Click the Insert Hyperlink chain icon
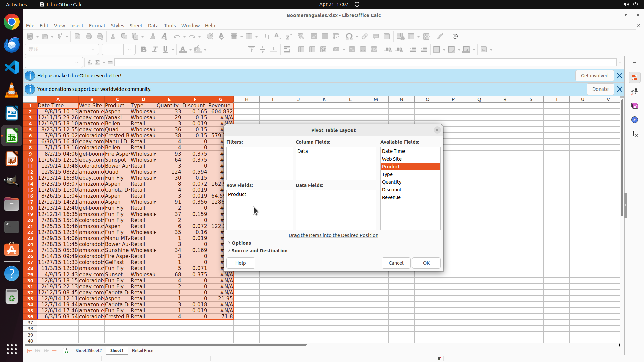The height and width of the screenshot is (362, 644). pyautogui.click(x=365, y=36)
